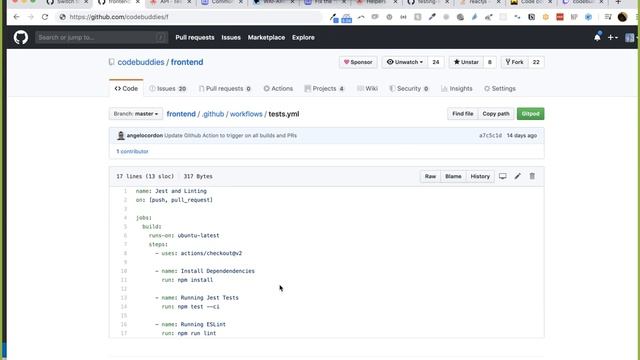Reload the page
The height and width of the screenshot is (360, 640).
45,17
